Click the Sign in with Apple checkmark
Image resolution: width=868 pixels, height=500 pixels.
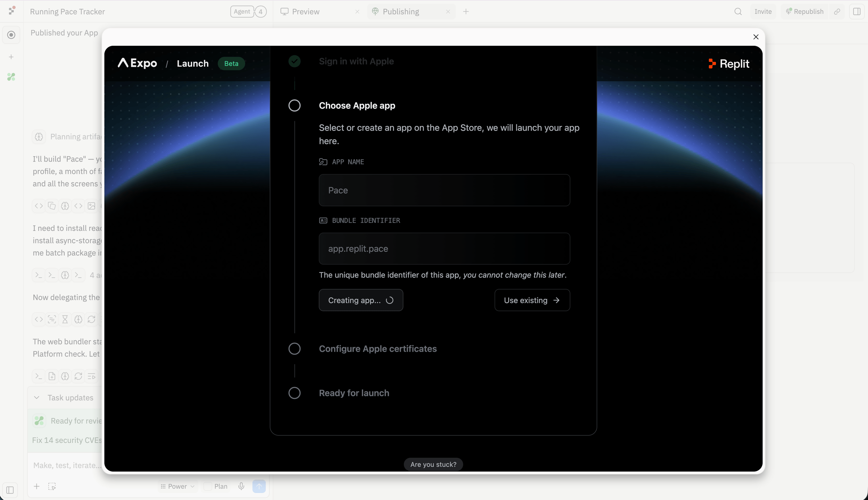pos(294,61)
